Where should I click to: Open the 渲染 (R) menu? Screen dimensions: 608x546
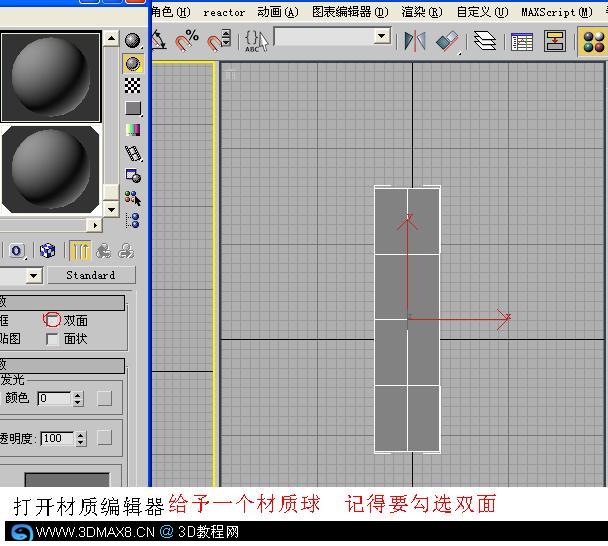click(x=421, y=12)
